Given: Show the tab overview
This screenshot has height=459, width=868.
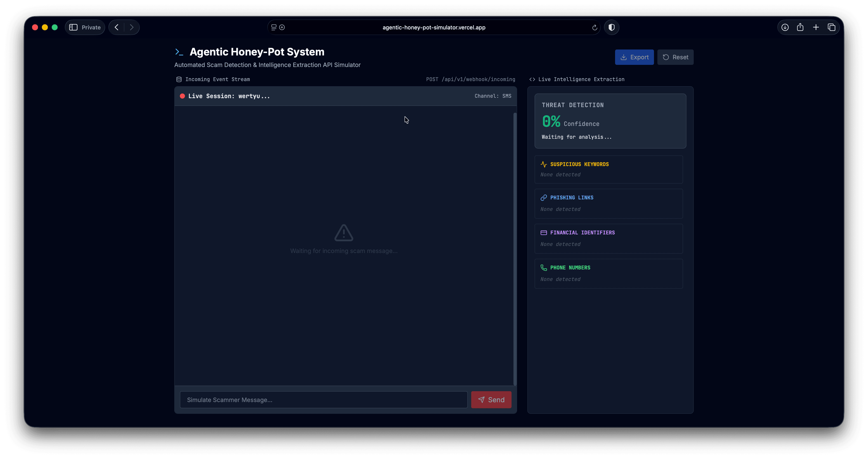Looking at the screenshot, I should pos(831,27).
